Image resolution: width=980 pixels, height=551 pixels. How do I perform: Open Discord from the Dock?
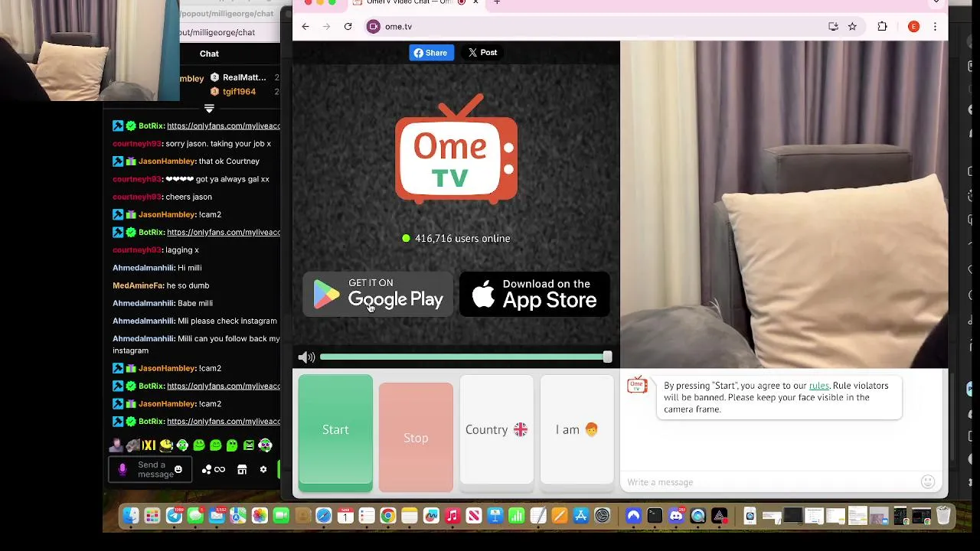coord(676,516)
